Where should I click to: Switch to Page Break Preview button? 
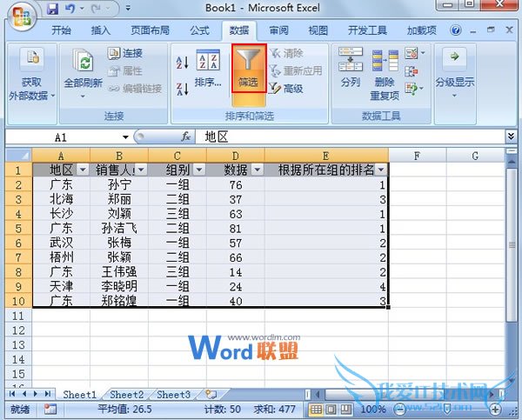(345, 410)
